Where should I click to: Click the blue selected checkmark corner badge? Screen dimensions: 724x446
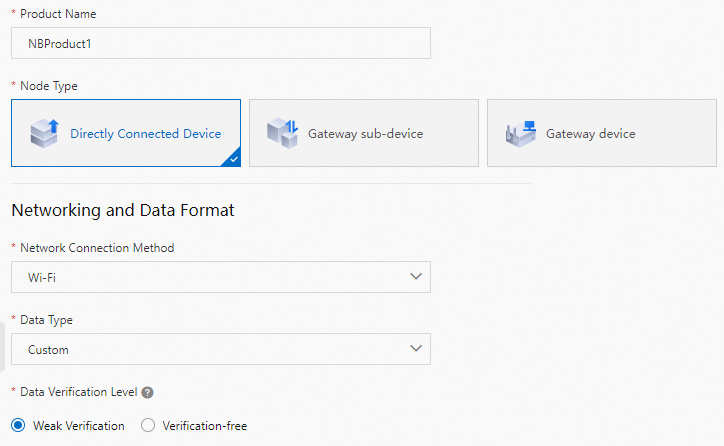tap(233, 158)
